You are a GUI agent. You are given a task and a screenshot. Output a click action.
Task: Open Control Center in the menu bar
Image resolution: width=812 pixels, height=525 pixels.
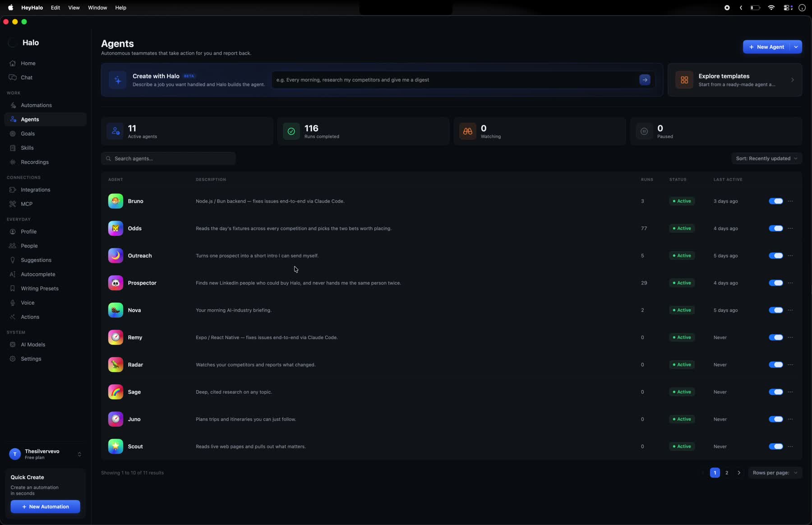pyautogui.click(x=788, y=8)
